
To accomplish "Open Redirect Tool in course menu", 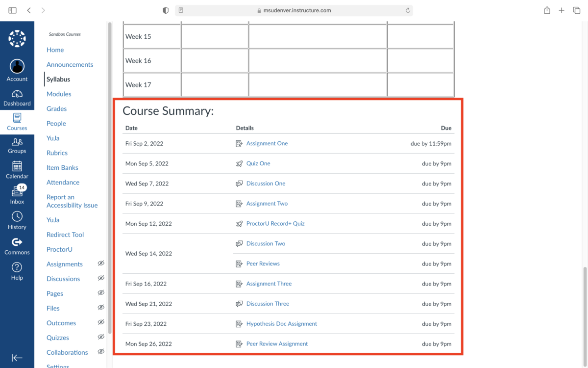I will (65, 235).
